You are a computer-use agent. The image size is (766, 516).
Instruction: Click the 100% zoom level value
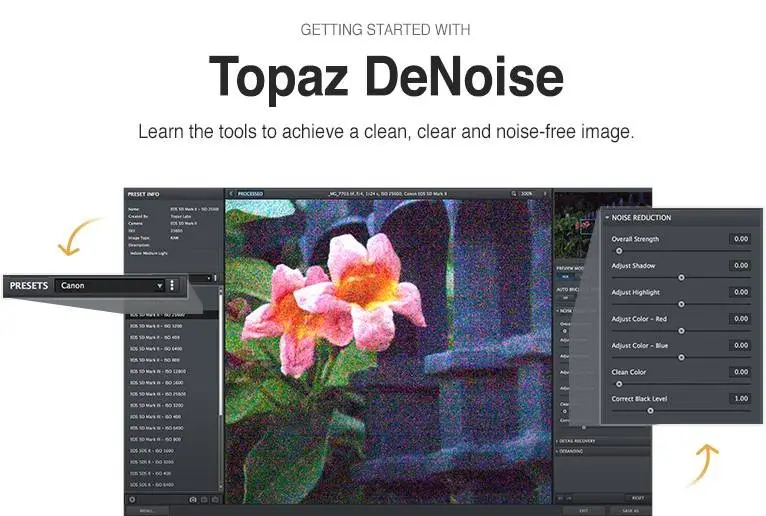[x=526, y=194]
